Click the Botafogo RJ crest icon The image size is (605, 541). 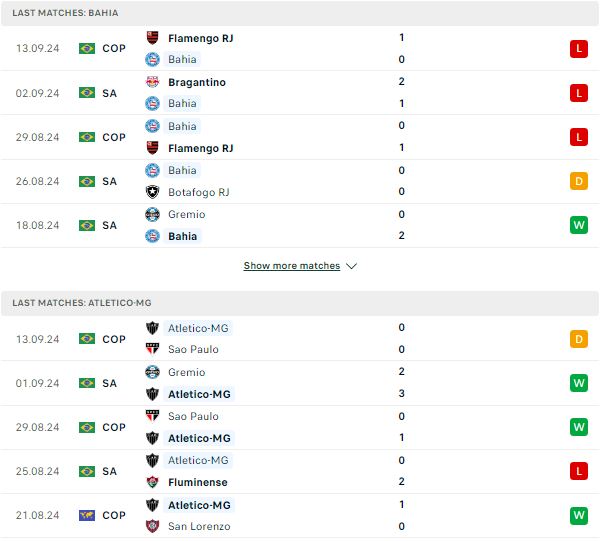click(152, 192)
